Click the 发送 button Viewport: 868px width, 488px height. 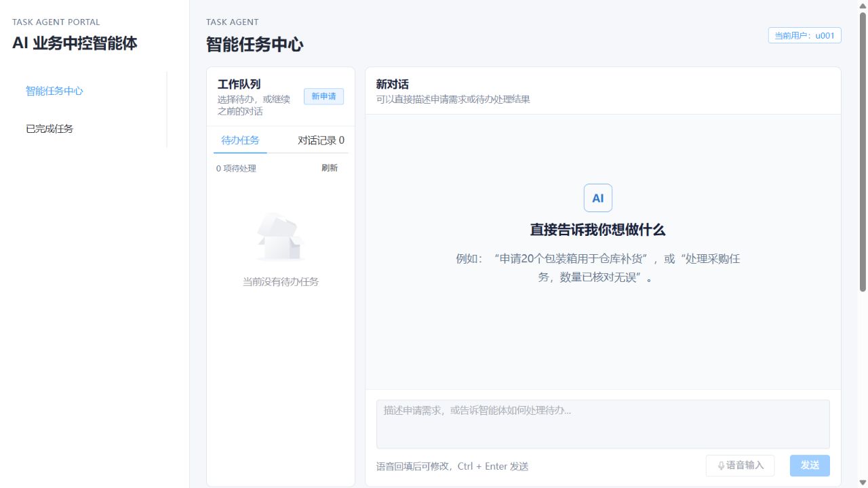click(x=810, y=466)
